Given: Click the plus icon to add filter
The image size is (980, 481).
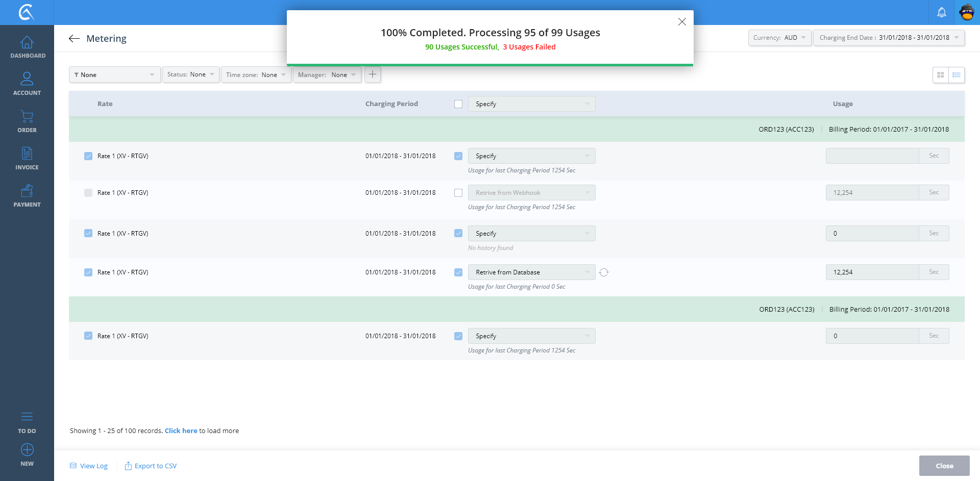Looking at the screenshot, I should (373, 74).
